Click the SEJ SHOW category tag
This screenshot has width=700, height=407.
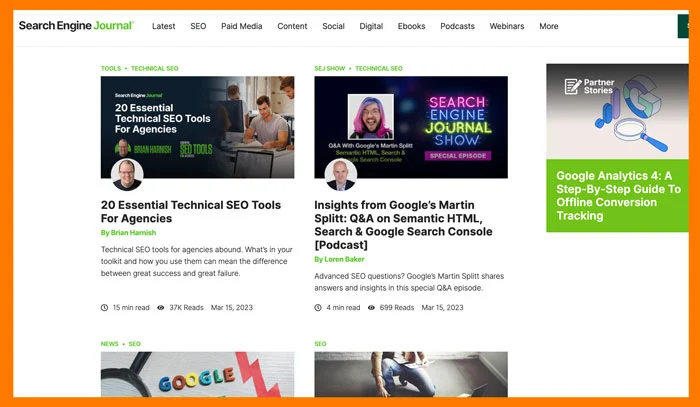coord(329,68)
